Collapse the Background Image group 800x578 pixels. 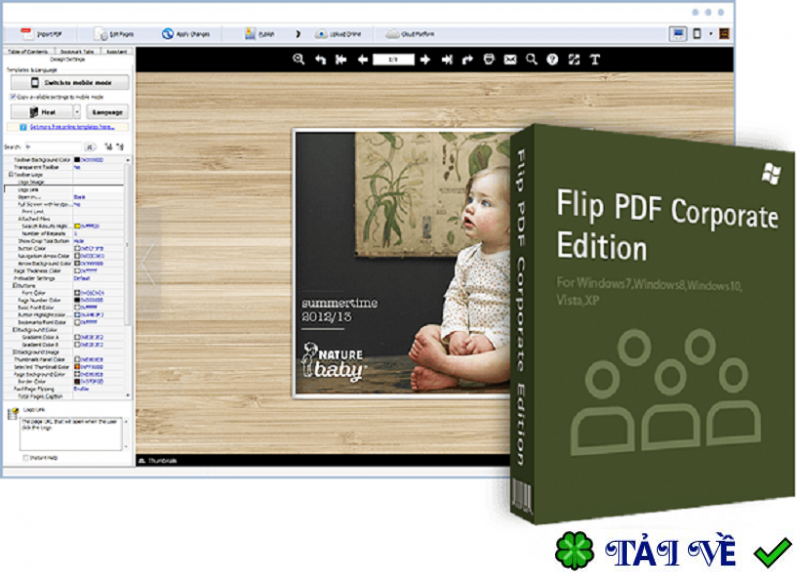pyautogui.click(x=15, y=351)
